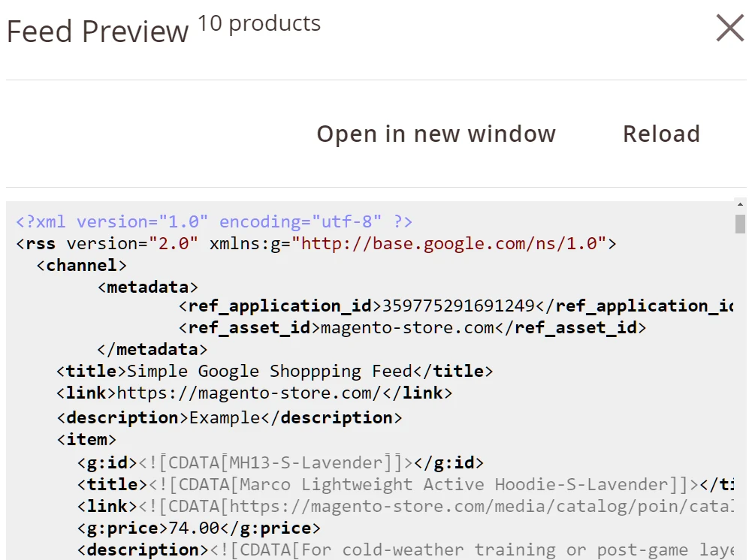This screenshot has width=752, height=560.
Task: Click the channel opening tag
Action: pyautogui.click(x=82, y=264)
